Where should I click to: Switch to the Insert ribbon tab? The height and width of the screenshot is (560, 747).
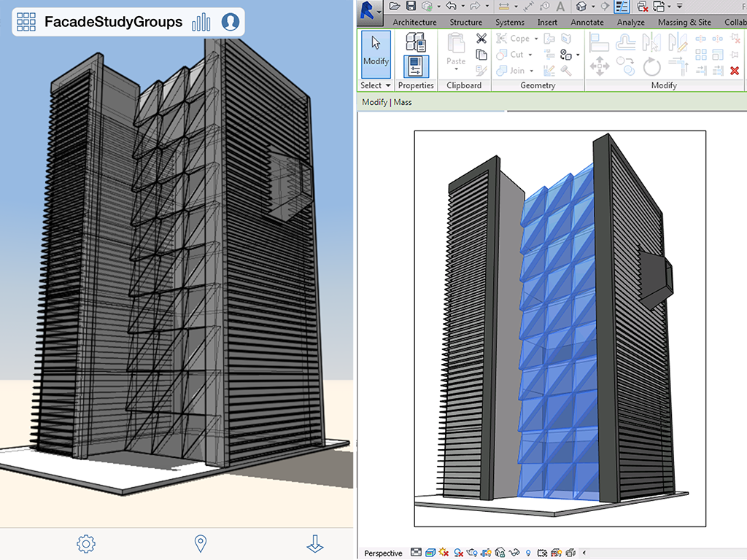[x=547, y=22]
